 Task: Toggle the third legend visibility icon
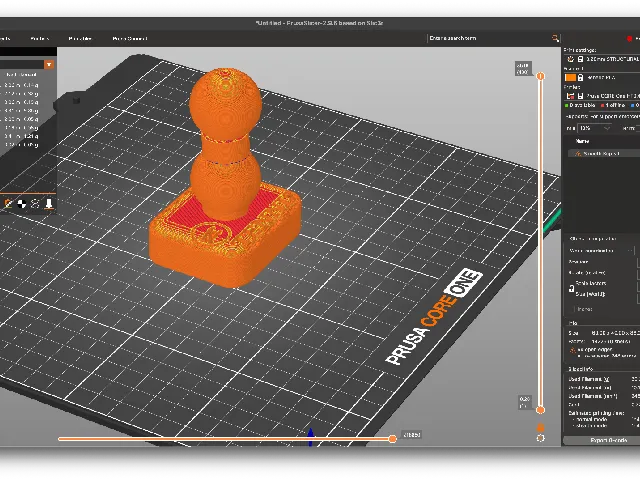(x=35, y=203)
